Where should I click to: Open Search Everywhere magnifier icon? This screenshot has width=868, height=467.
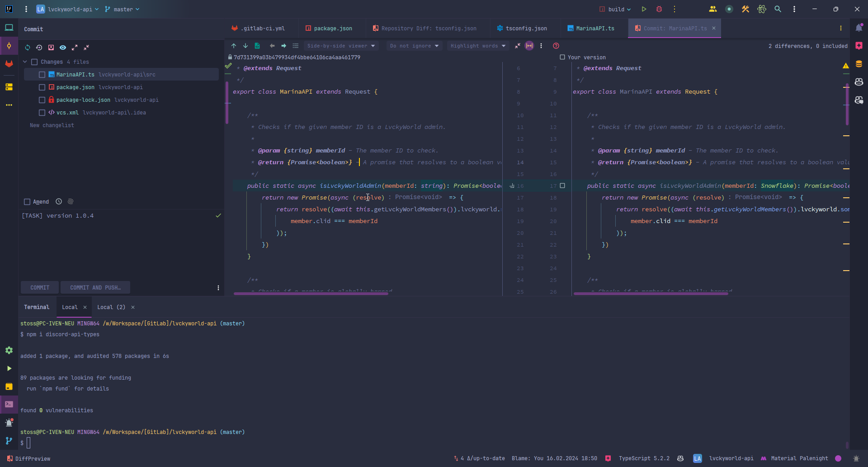coord(778,9)
